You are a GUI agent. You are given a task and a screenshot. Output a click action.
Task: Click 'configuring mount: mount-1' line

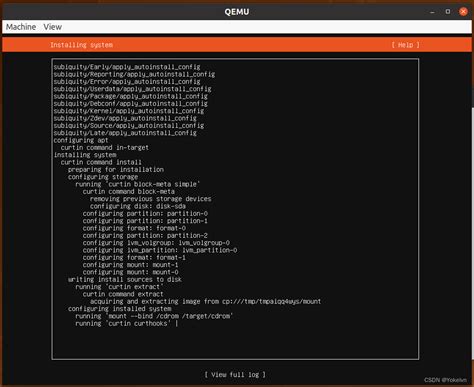pos(131,265)
